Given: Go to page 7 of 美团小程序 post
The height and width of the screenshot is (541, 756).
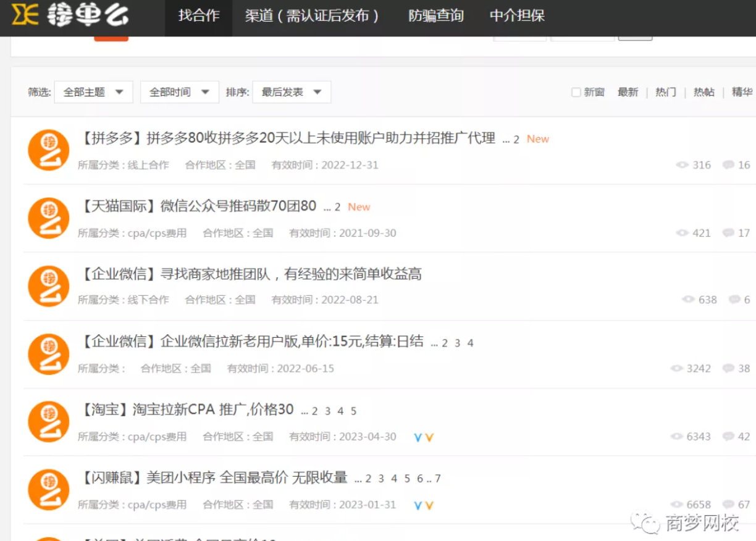Looking at the screenshot, I should click(x=438, y=479).
